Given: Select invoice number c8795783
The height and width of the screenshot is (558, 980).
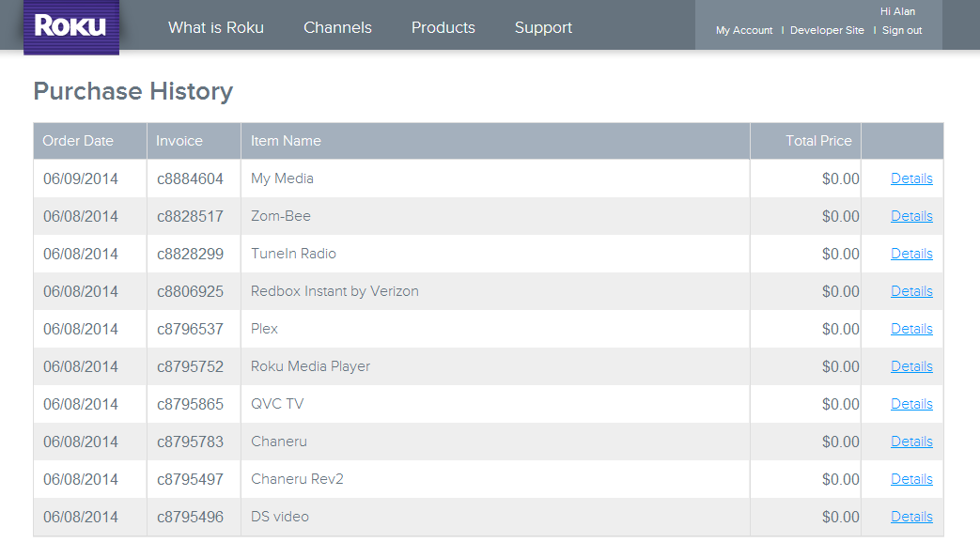Looking at the screenshot, I should point(190,442).
